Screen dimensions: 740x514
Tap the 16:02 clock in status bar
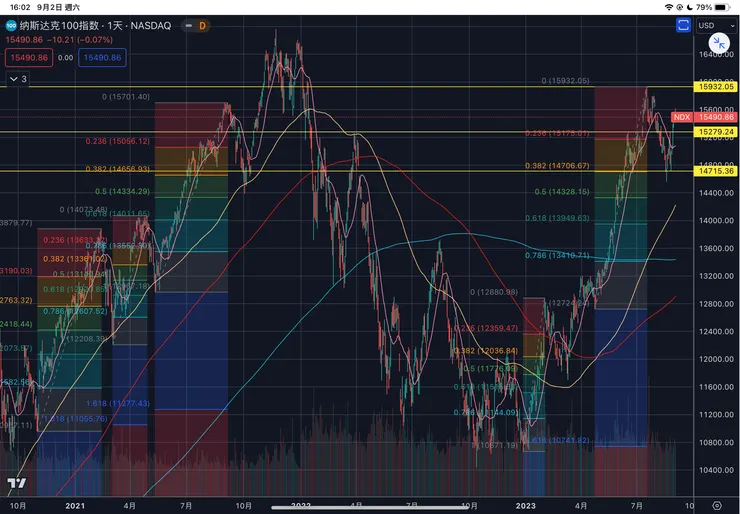point(20,7)
